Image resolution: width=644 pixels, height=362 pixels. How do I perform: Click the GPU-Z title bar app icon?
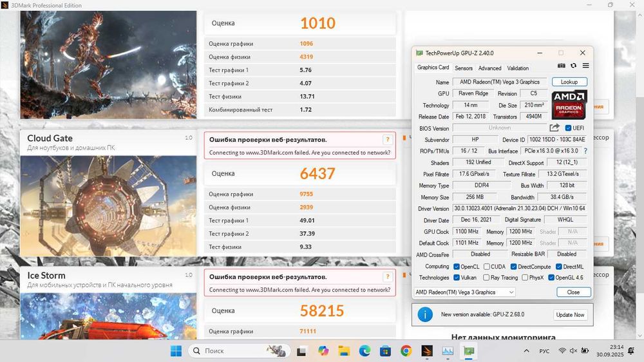point(419,53)
